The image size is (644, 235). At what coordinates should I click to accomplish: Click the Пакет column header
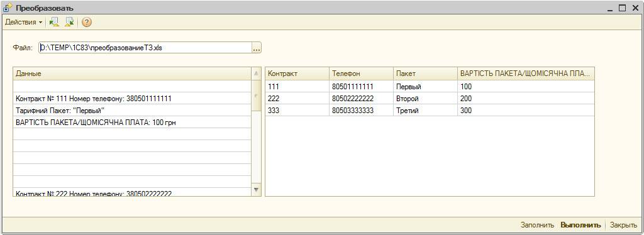point(425,74)
